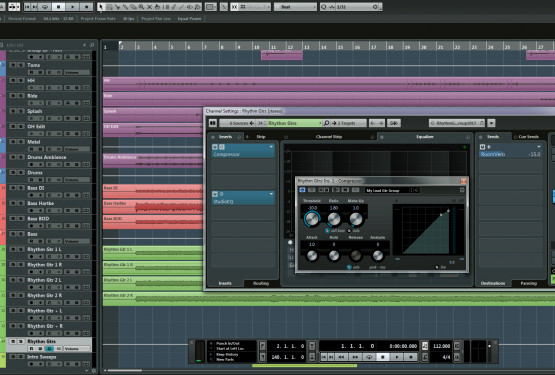Select the Bass DI track
This screenshot has height=375, width=555.
pyautogui.click(x=48, y=191)
